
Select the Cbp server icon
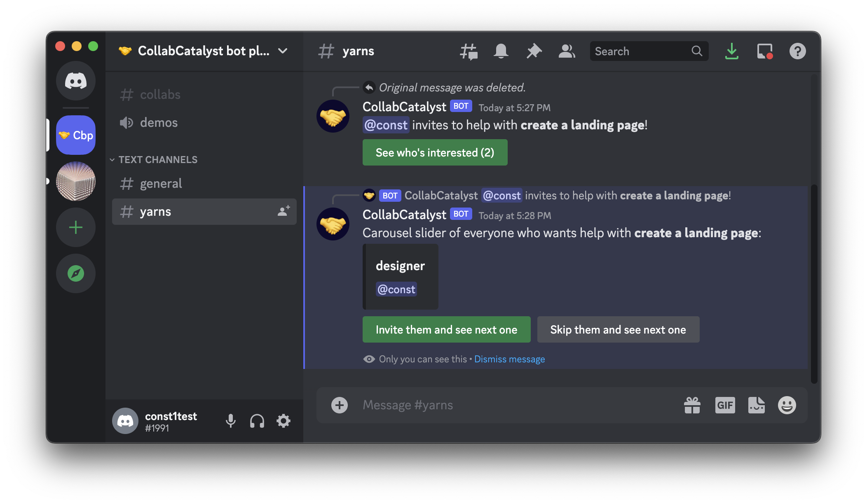pos(76,135)
